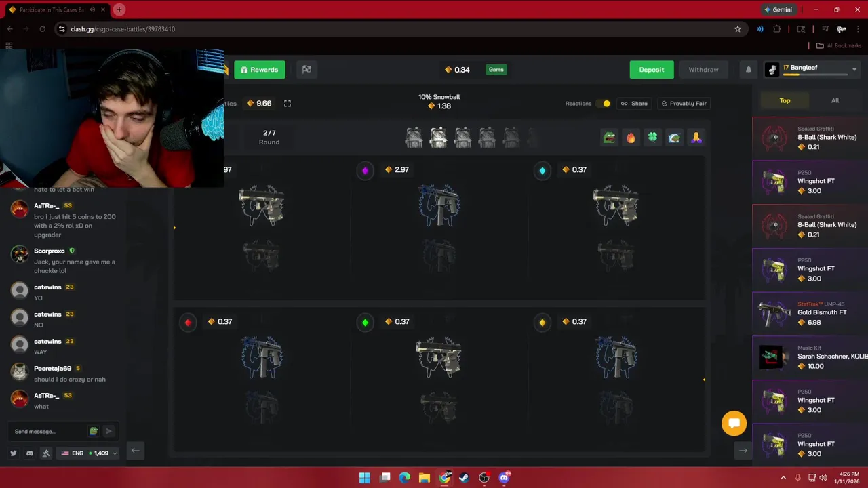Click the green Rewards button

pyautogui.click(x=260, y=70)
